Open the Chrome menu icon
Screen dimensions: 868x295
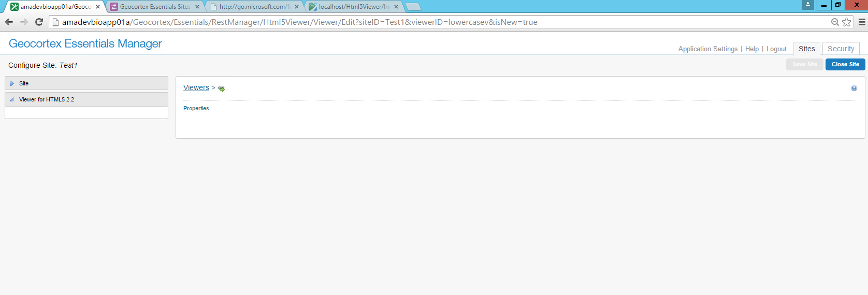point(862,22)
